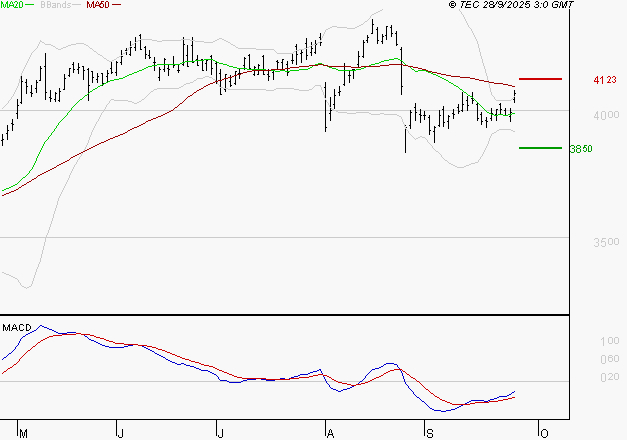Click the BBands legend label
The width and height of the screenshot is (627, 440).
55,5
